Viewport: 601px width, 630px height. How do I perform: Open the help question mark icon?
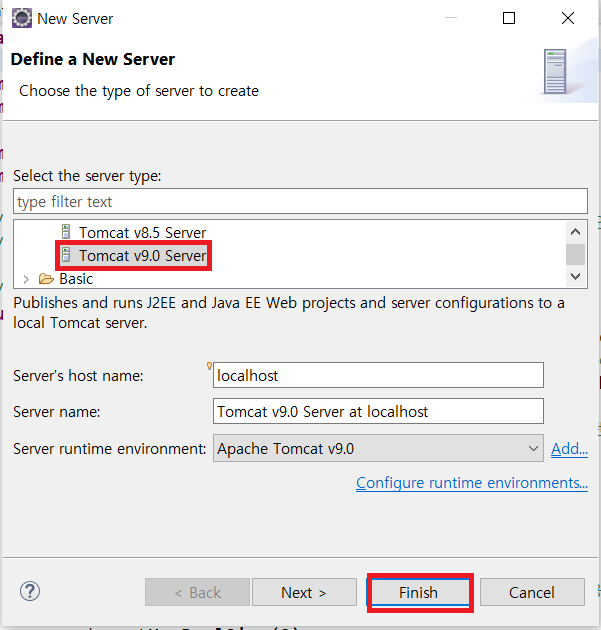(30, 591)
